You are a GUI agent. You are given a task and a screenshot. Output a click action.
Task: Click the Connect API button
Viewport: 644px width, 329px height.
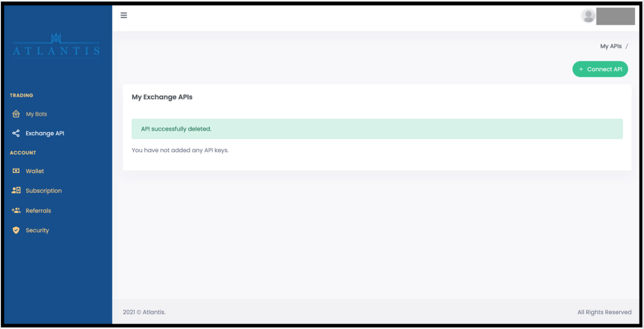coord(600,69)
